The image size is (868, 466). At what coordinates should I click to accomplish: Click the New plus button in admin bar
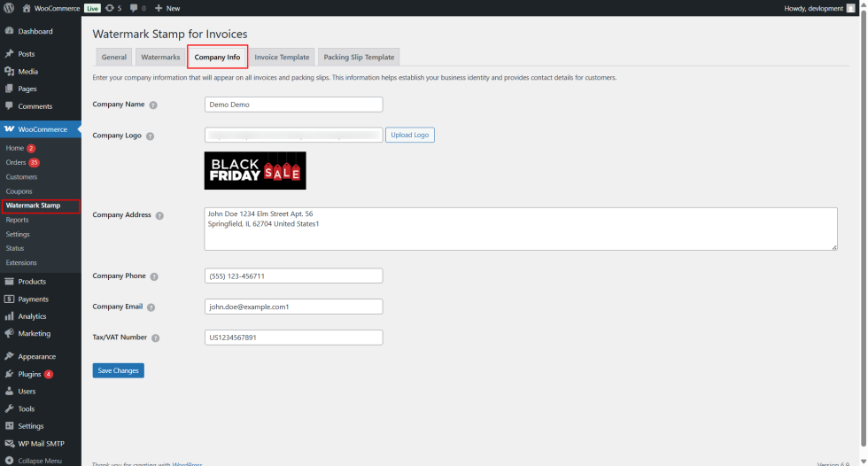167,8
